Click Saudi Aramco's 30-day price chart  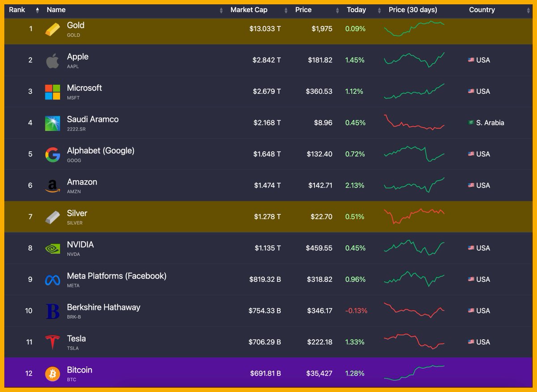click(414, 123)
